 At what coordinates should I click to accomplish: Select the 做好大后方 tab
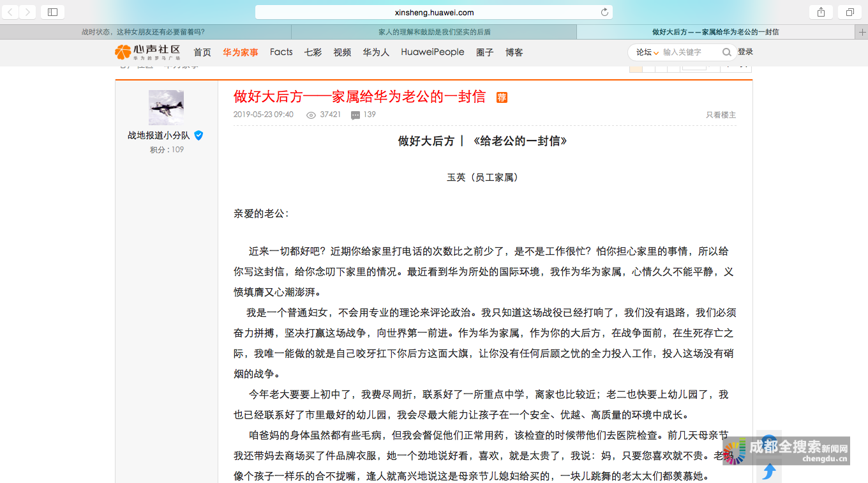pyautogui.click(x=715, y=32)
